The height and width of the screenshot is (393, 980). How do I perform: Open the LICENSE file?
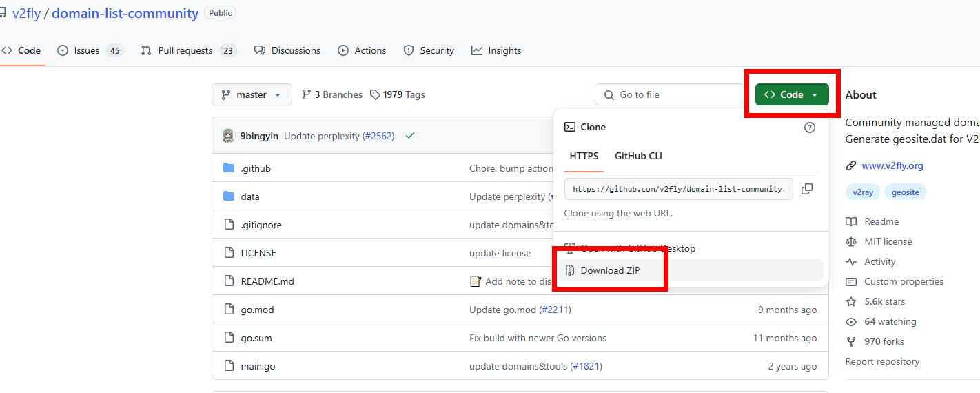(x=258, y=253)
